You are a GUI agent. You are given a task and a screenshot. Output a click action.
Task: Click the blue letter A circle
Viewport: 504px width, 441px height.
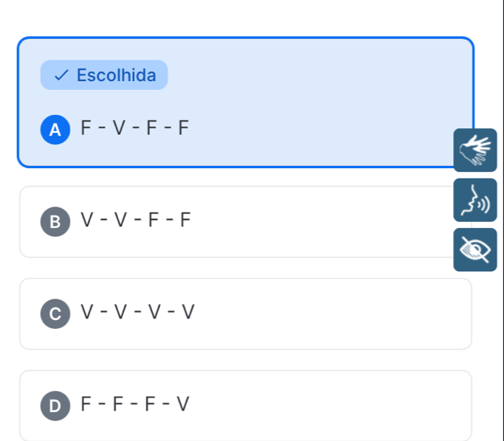[x=54, y=129]
